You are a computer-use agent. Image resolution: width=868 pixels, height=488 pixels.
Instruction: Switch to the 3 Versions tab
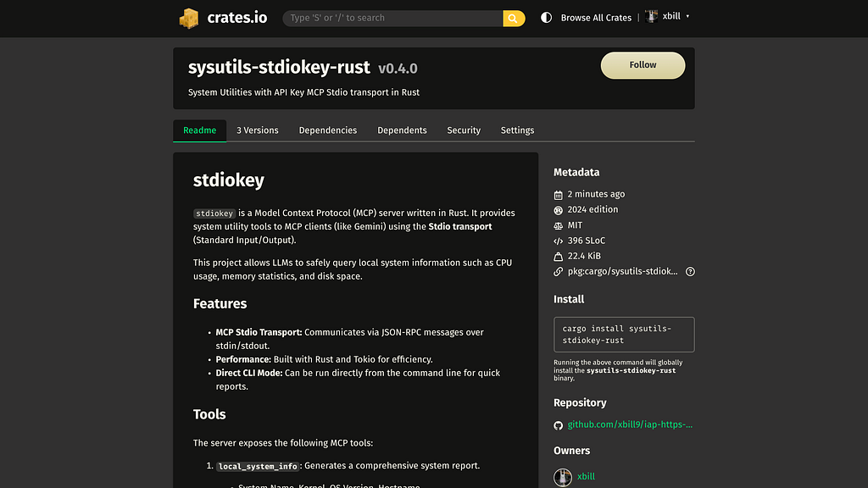[x=258, y=130]
